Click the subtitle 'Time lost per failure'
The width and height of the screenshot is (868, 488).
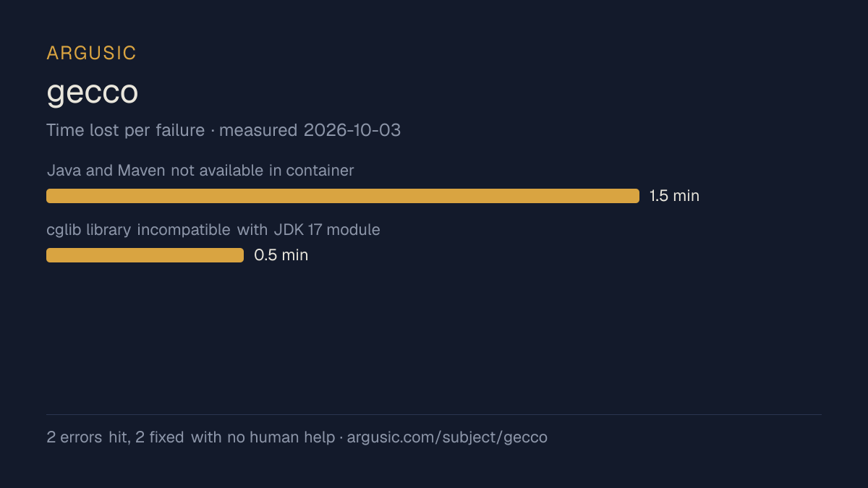pos(125,130)
